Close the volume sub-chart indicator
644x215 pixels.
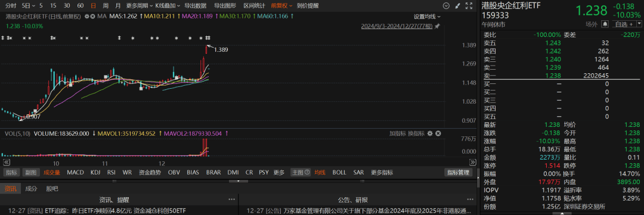coord(438,133)
